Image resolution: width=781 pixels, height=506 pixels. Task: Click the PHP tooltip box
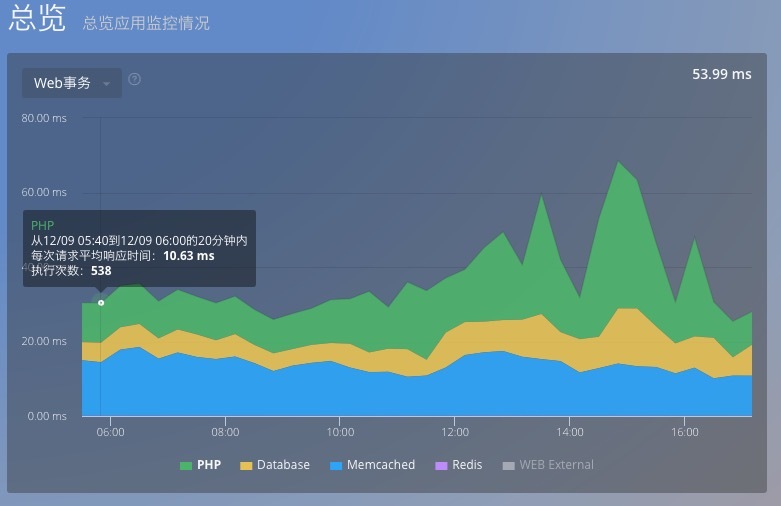(x=139, y=248)
